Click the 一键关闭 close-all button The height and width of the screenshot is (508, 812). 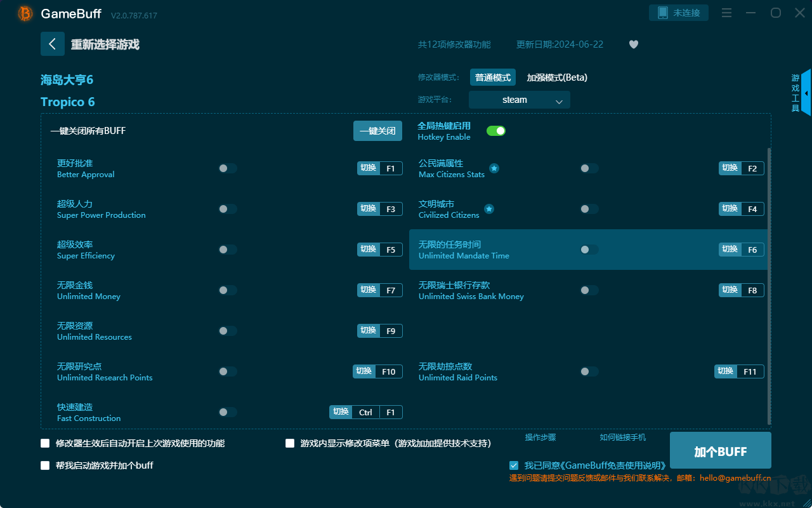377,131
